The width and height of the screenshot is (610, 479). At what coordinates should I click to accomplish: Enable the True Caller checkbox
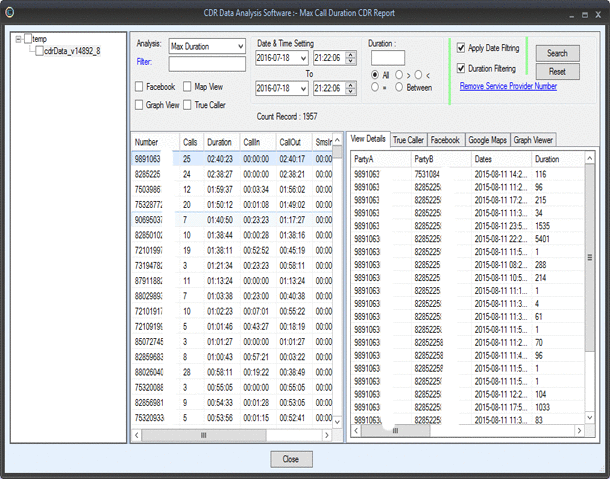(x=187, y=105)
